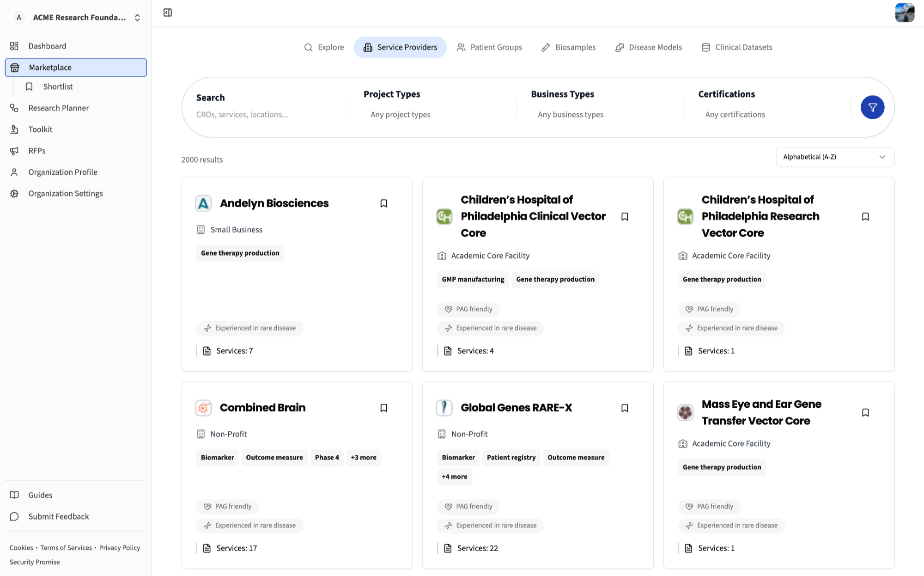Click the GMP manufacturing tag

coord(473,279)
